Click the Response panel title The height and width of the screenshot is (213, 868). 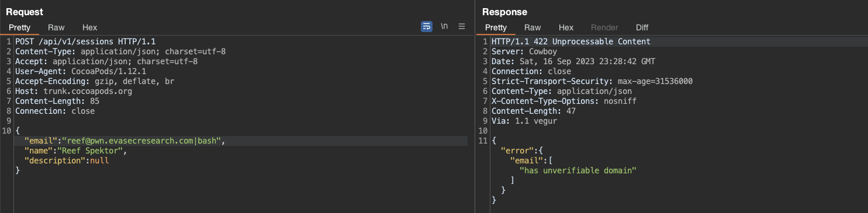click(x=504, y=12)
